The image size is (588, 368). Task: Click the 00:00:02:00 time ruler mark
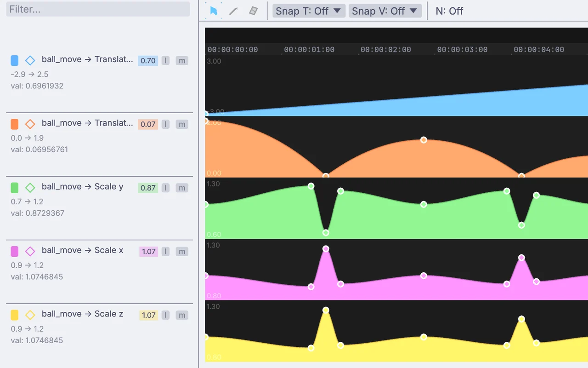pyautogui.click(x=386, y=50)
